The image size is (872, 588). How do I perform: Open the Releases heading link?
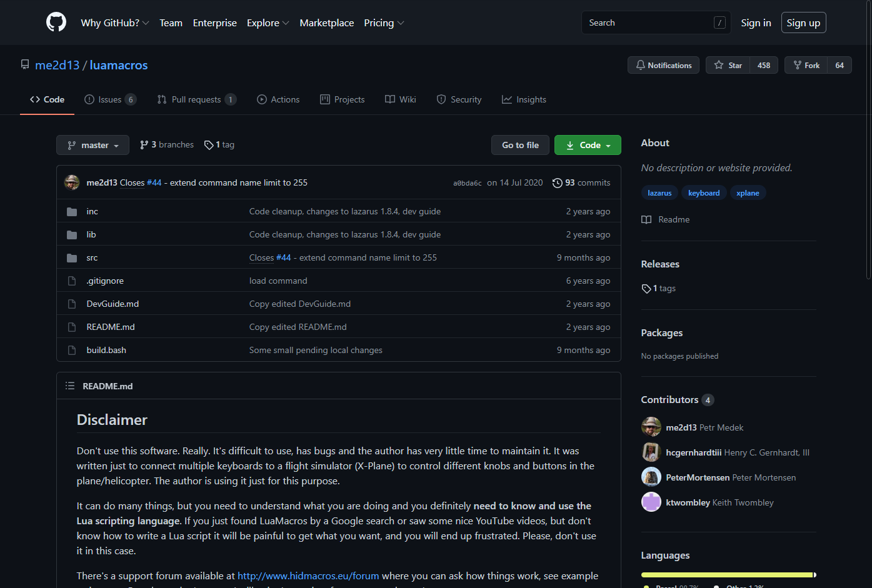click(660, 264)
